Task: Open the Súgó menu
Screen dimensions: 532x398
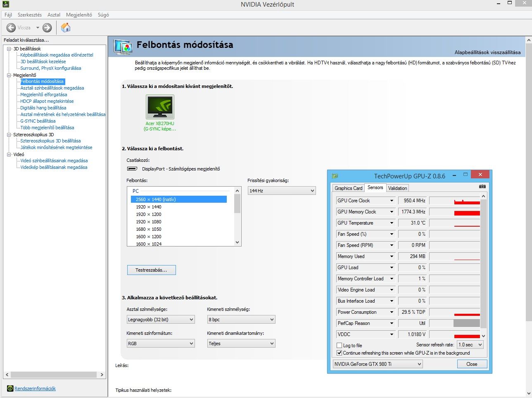Action: pos(103,15)
